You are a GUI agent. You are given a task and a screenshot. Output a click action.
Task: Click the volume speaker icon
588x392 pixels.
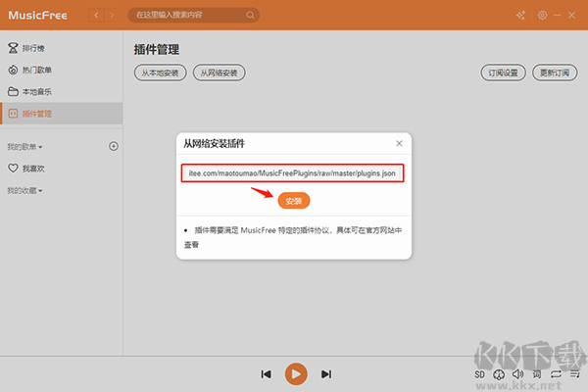click(x=517, y=374)
